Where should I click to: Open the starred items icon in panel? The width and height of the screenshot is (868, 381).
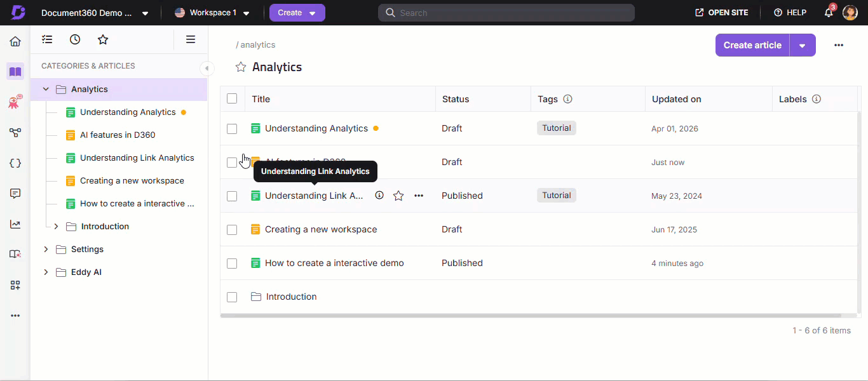click(103, 39)
